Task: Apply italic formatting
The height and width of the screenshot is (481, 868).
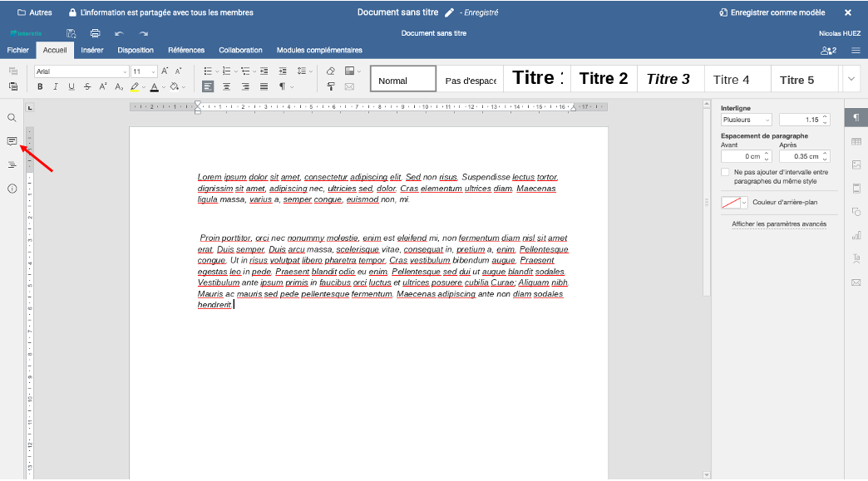Action: (56, 86)
